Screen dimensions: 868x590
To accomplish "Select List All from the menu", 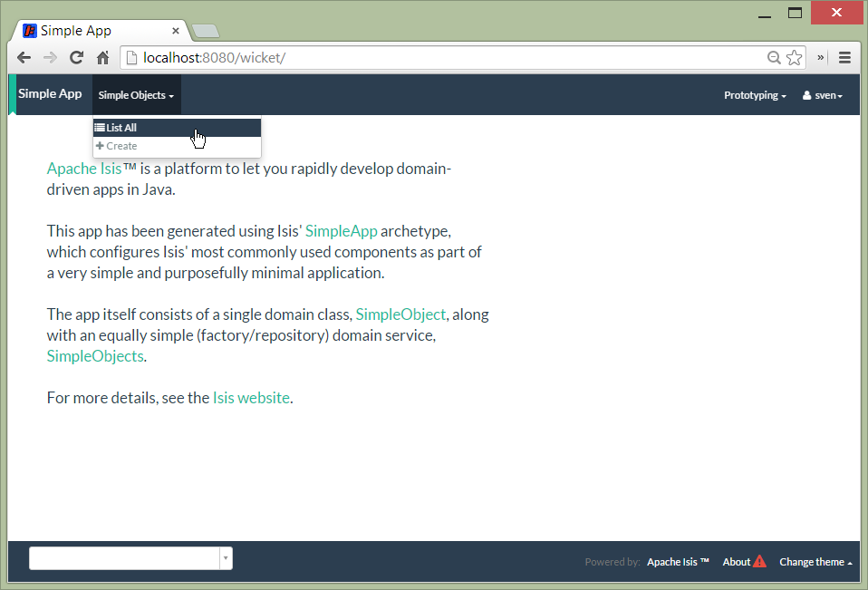I will (121, 128).
